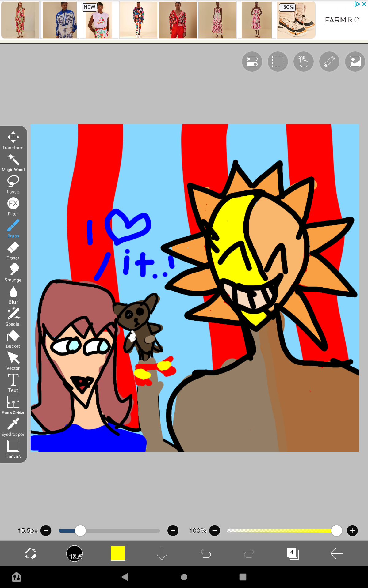Select the Magic Wand tool
The image size is (368, 588).
click(x=13, y=163)
